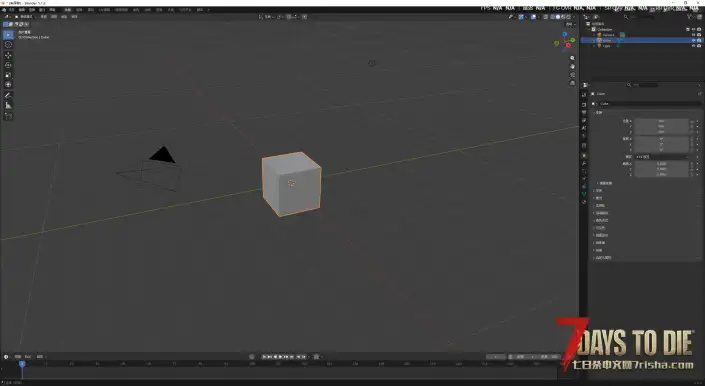The height and width of the screenshot is (386, 705).
Task: Hide the Light in the outliner via its eye
Action: 693,46
